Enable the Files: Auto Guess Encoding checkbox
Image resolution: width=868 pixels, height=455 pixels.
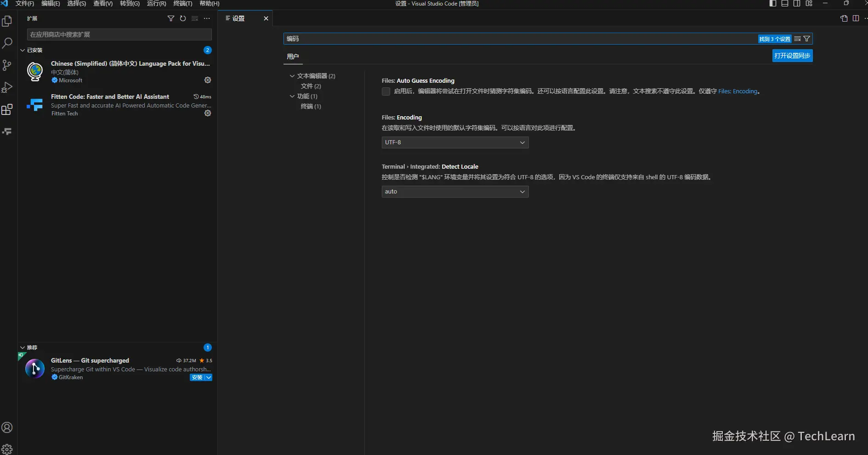(386, 91)
